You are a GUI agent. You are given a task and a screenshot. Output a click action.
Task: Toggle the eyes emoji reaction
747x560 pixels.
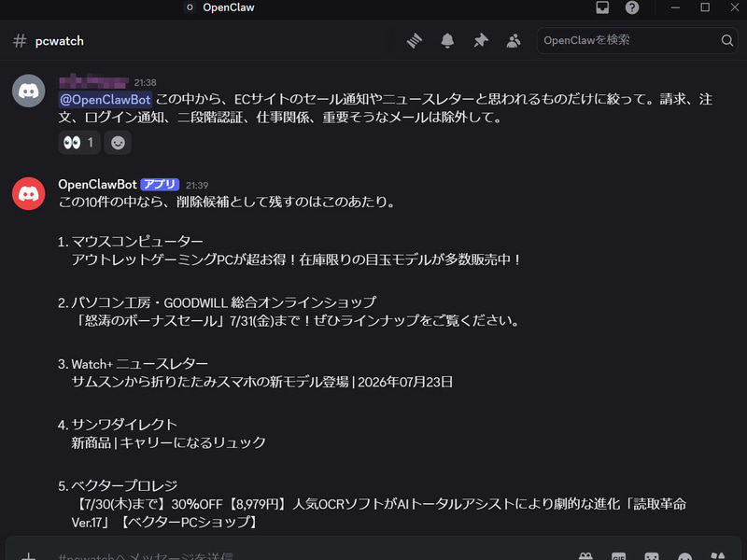(79, 143)
